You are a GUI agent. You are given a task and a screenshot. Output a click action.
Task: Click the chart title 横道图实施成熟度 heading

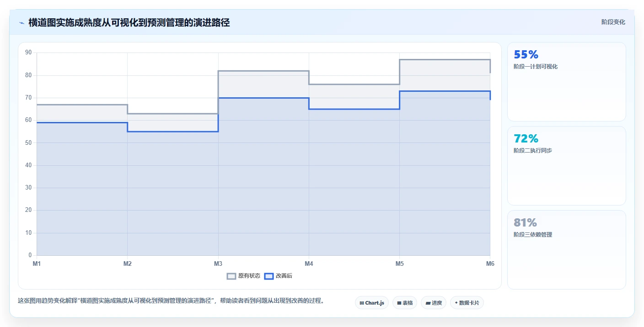point(129,22)
